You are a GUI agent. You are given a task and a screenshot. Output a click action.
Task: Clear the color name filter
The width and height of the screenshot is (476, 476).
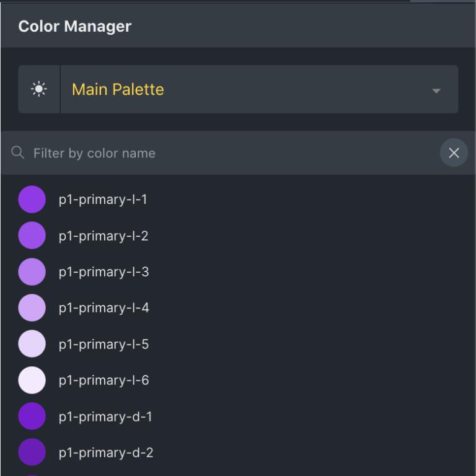(x=454, y=152)
